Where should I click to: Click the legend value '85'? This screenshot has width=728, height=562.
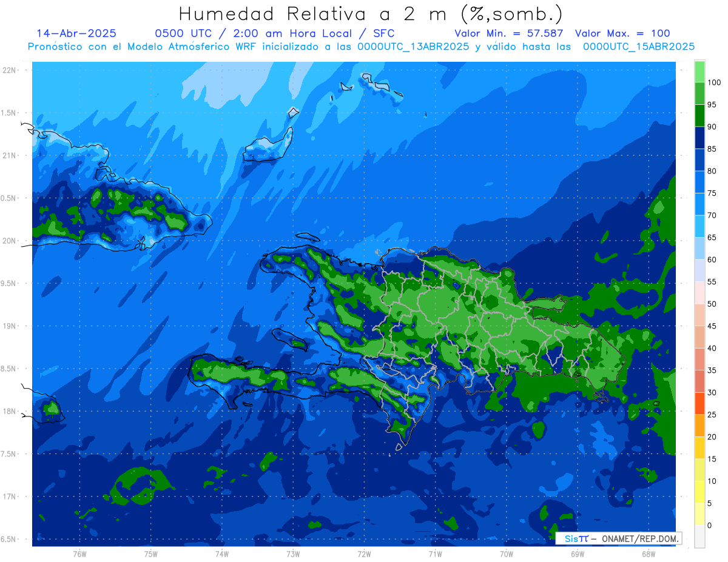point(712,149)
